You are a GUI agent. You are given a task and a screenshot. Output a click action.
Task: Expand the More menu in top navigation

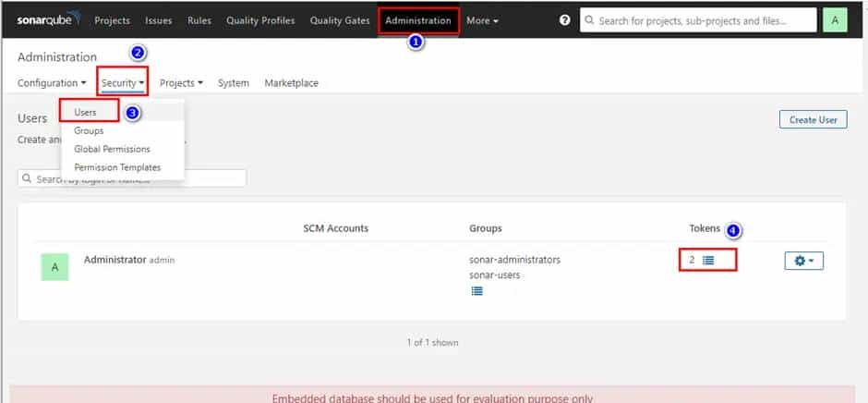[x=483, y=20]
